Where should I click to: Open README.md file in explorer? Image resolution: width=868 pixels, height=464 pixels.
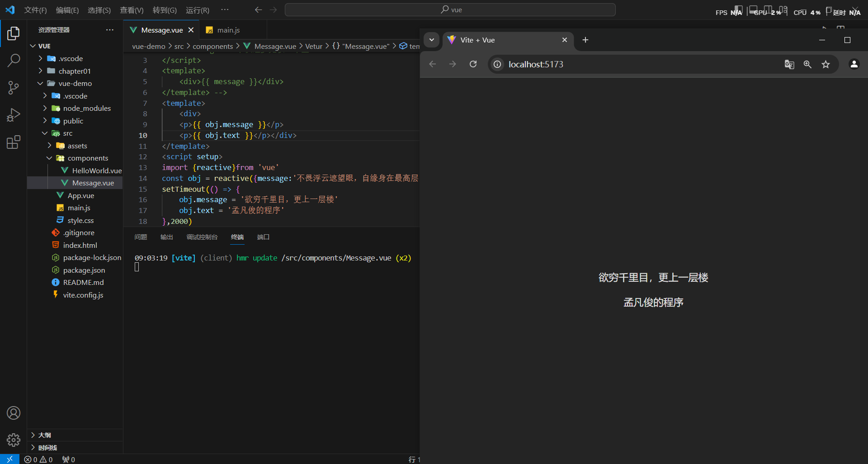click(x=75, y=282)
